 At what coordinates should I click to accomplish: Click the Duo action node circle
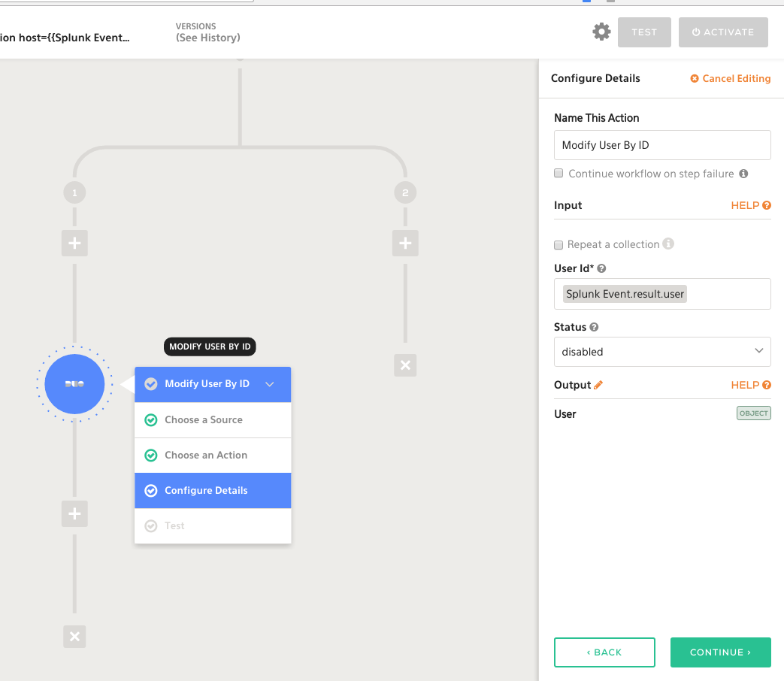coord(74,384)
